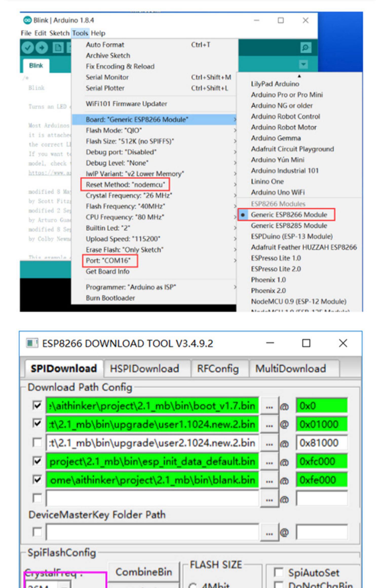Viewport: 380px width, 588px height.
Task: Toggle the checkbox for the boot_v1.7.bin row
Action: tap(37, 405)
